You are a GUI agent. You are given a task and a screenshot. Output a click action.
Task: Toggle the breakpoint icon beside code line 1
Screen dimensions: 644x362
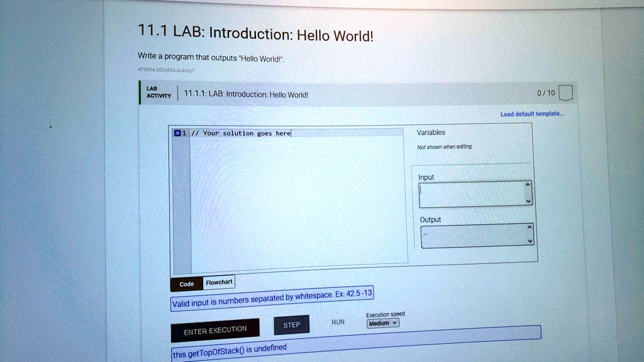(178, 133)
